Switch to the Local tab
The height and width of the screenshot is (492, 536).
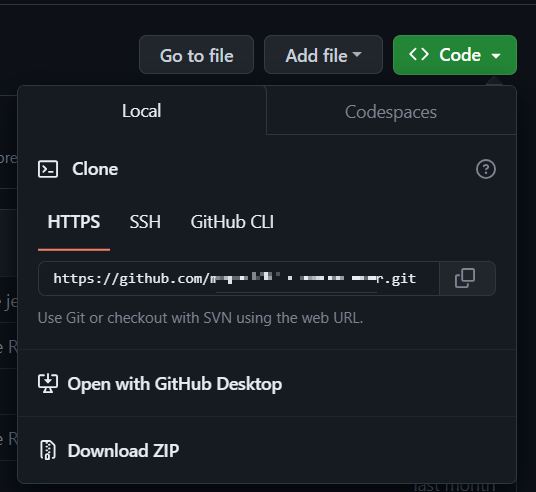tap(142, 111)
